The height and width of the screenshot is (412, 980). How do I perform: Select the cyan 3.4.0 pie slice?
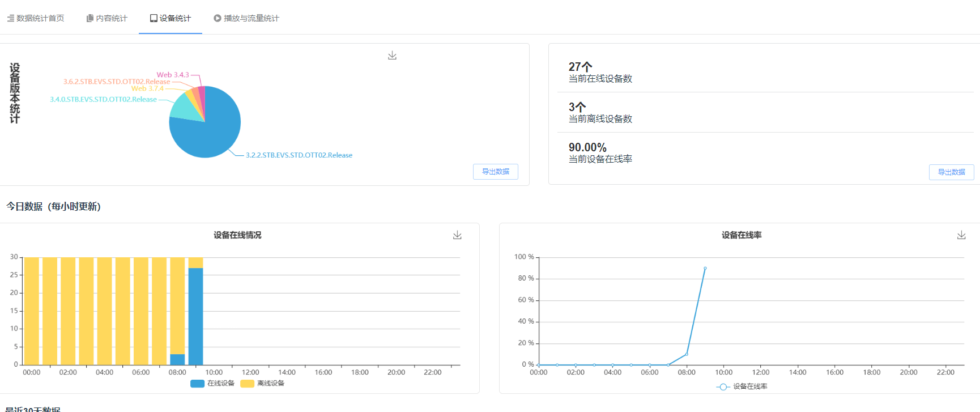(185, 108)
